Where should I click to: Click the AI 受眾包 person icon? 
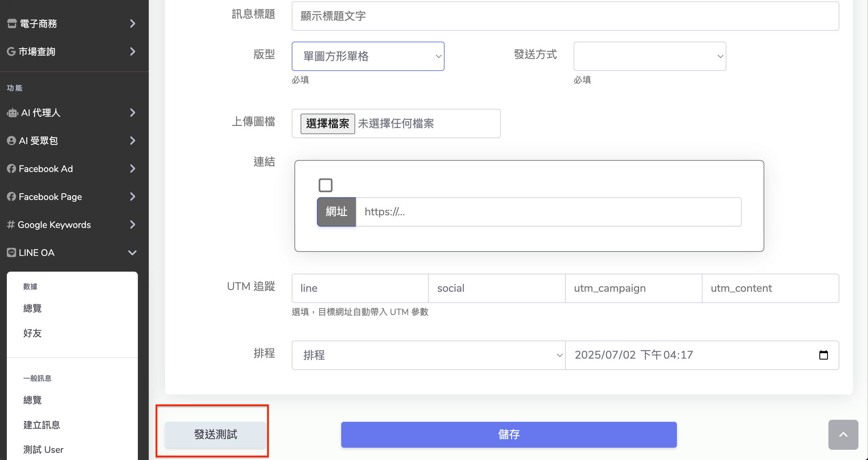coord(11,141)
